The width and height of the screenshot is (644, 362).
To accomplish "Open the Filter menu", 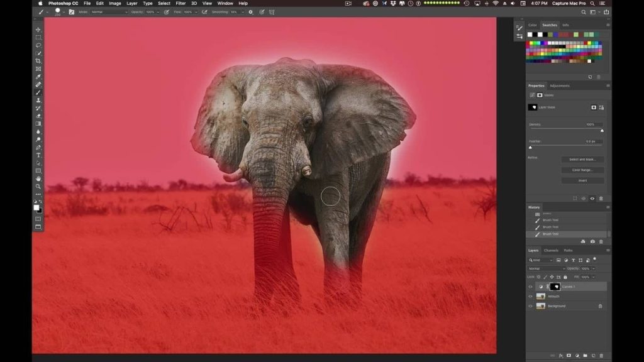I will point(180,3).
